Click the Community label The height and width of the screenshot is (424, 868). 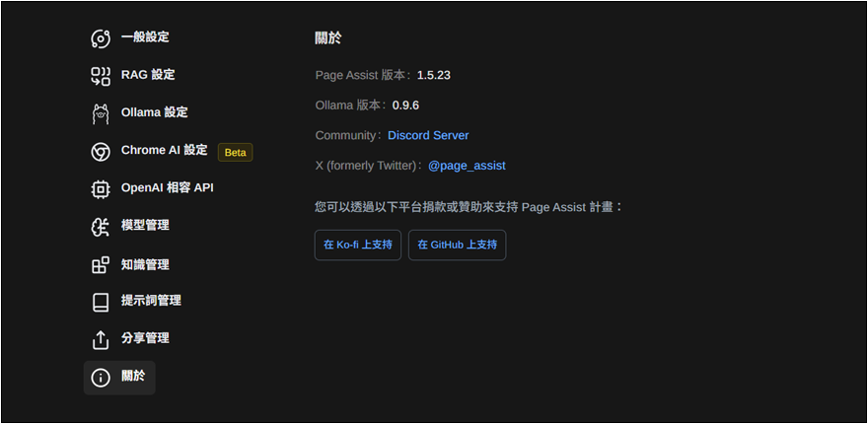[346, 136]
